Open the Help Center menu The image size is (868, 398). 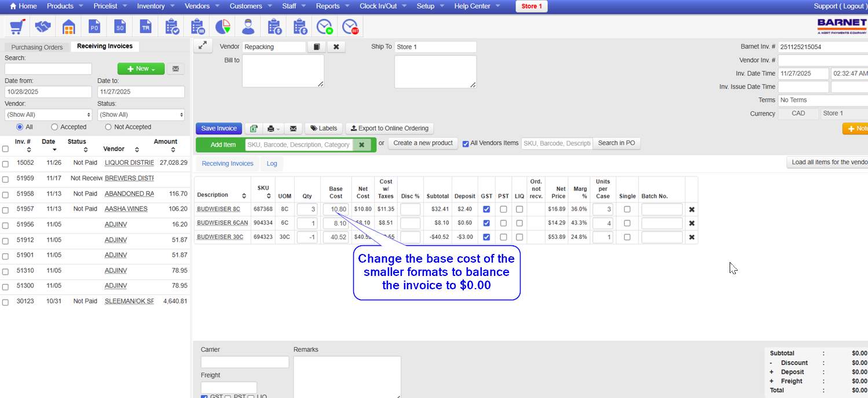coord(476,6)
